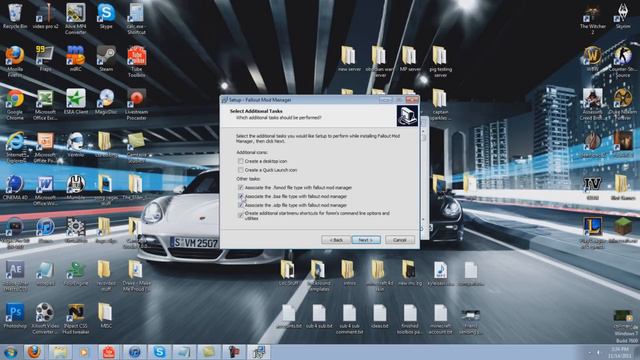The height and width of the screenshot is (360, 640).
Task: Click the Back button in Setup
Action: 336,240
